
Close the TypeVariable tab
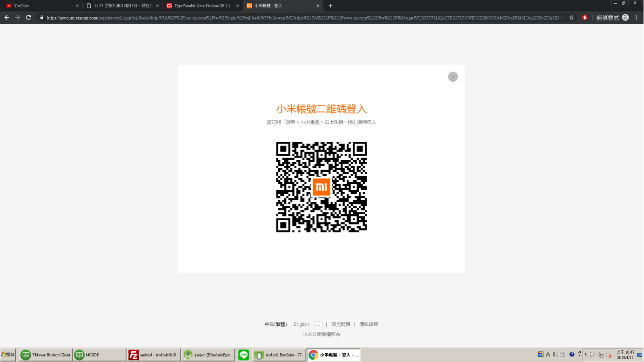(237, 6)
